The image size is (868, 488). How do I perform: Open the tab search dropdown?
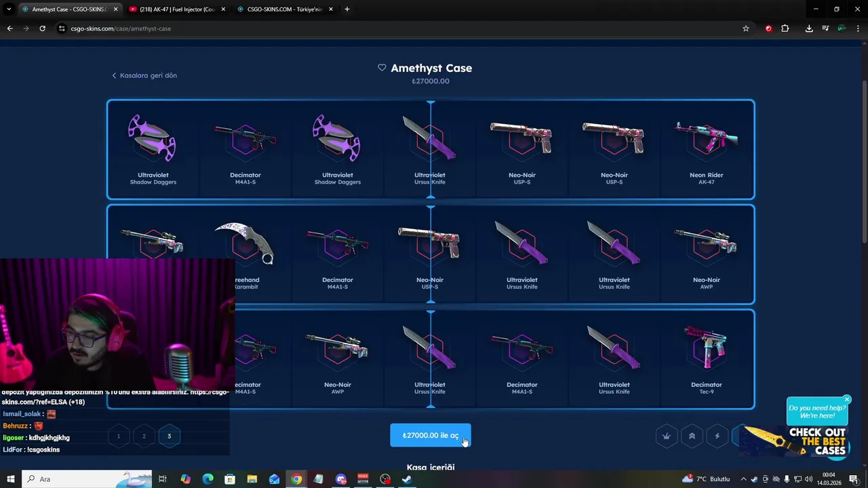click(9, 9)
